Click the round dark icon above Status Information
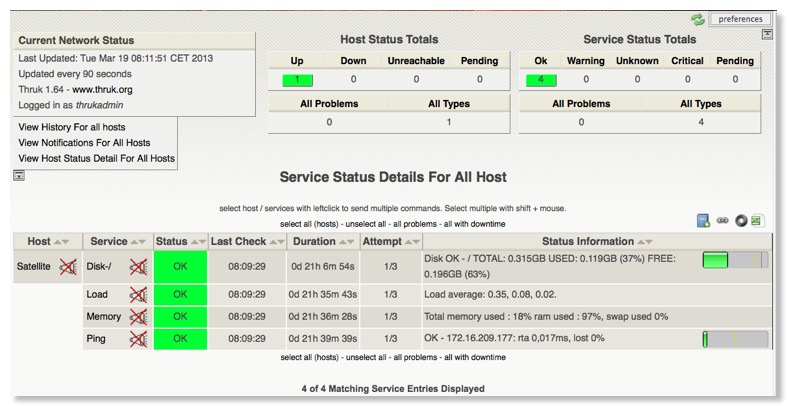 (741, 220)
